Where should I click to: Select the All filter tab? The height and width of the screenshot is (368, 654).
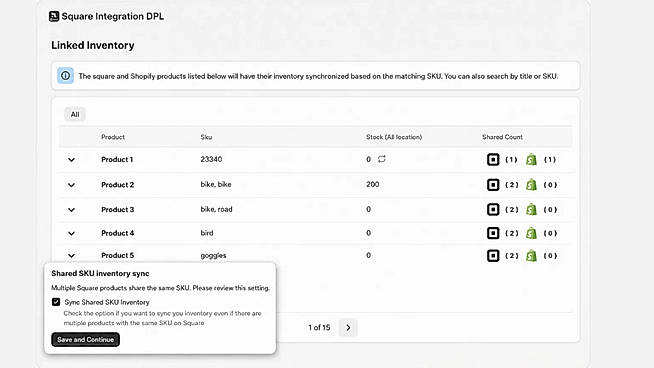pos(75,114)
